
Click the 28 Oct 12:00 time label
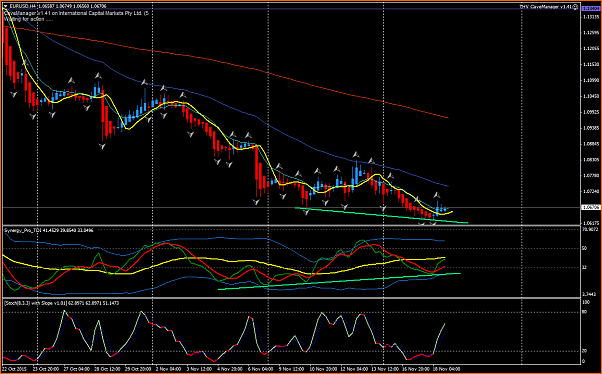(108, 369)
